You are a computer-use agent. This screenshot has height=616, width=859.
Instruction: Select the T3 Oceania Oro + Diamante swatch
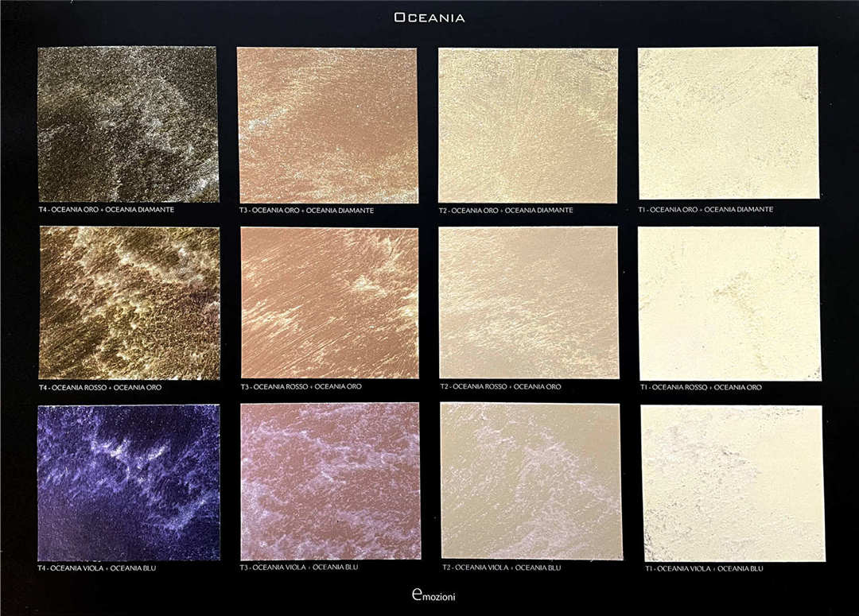328,126
